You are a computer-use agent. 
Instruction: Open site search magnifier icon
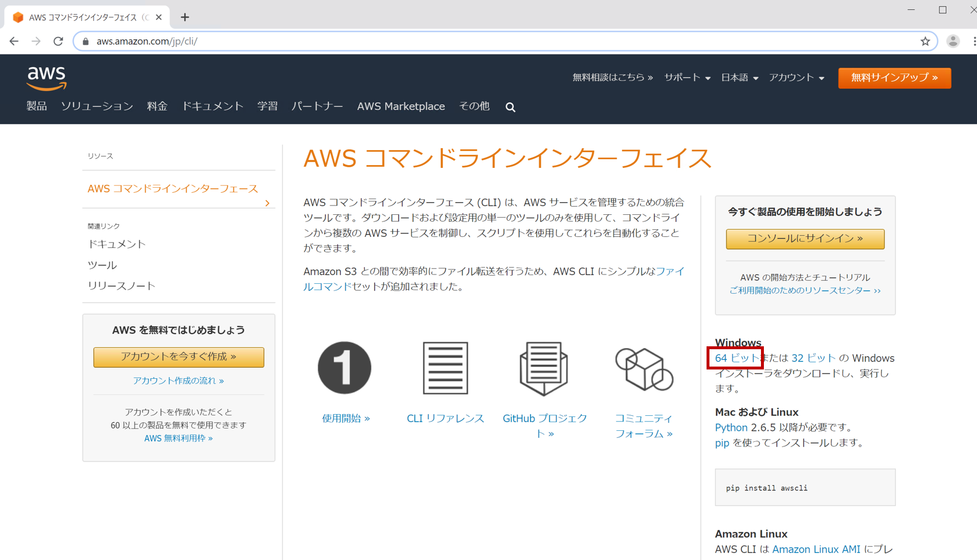point(510,107)
